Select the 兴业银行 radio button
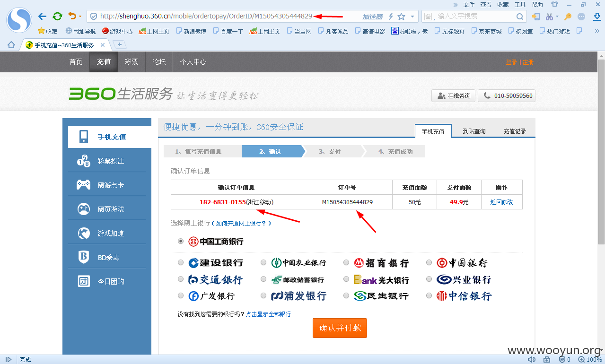This screenshot has height=364, width=605. click(x=429, y=279)
